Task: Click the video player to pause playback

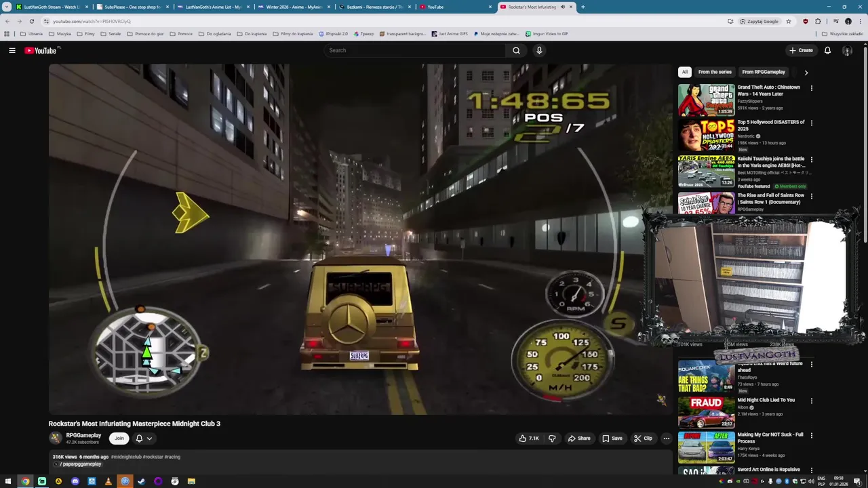Action: tap(360, 239)
